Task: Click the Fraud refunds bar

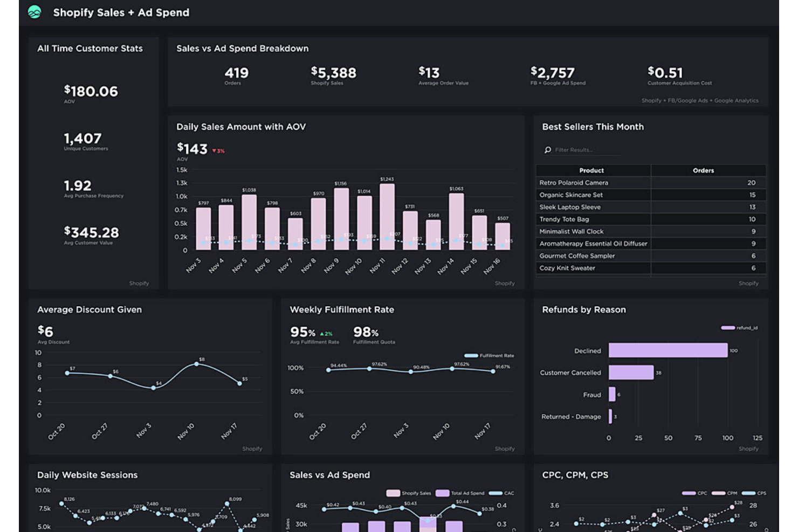Action: [x=612, y=395]
